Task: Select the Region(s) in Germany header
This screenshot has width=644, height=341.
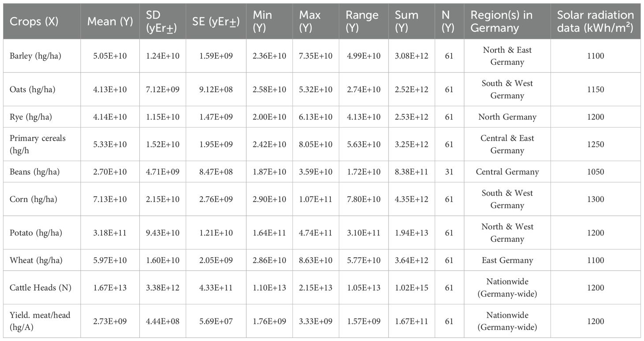Action: pos(502,21)
